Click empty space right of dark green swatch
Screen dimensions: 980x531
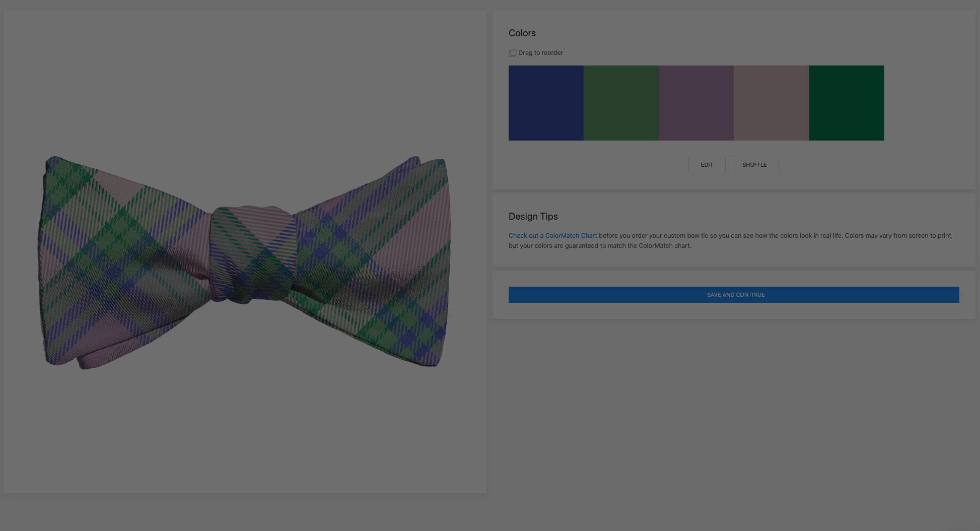click(x=927, y=103)
